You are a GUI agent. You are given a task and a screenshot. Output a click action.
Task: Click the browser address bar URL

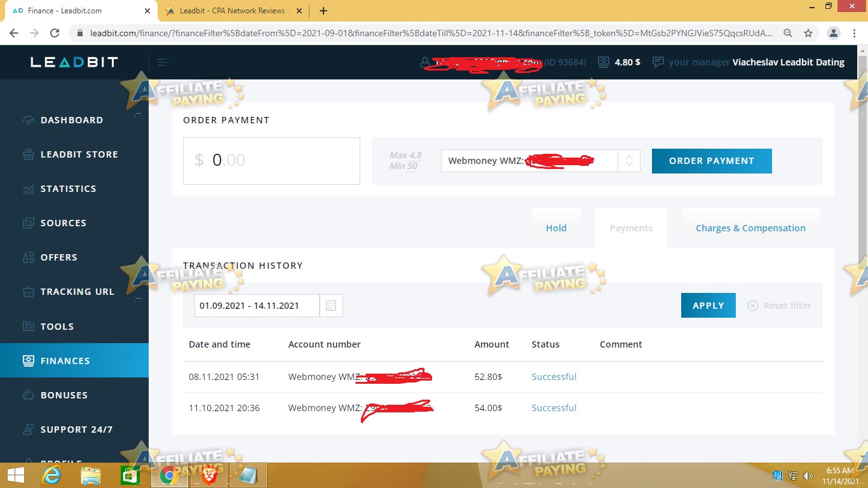pos(431,33)
